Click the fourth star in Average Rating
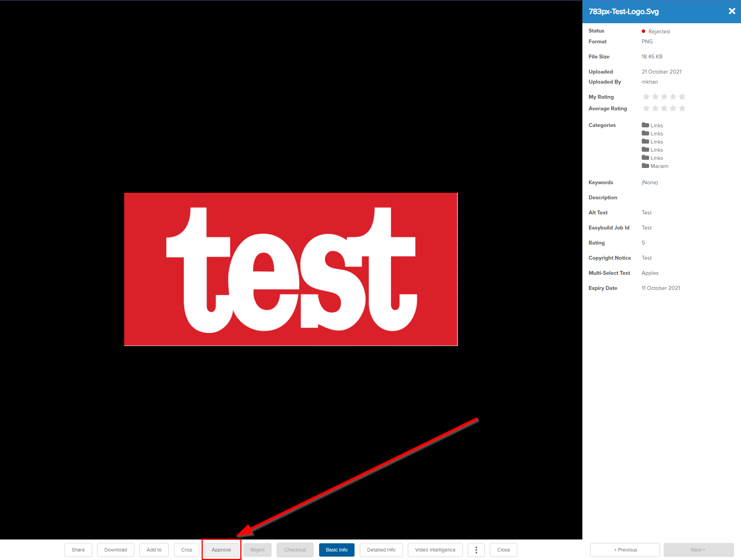This screenshot has height=560, width=741. 673,108
